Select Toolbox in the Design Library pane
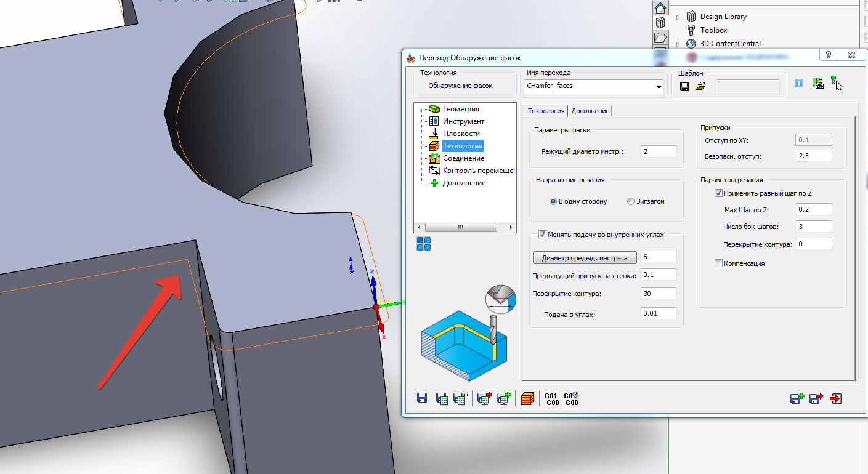The height and width of the screenshot is (474, 868). [713, 30]
